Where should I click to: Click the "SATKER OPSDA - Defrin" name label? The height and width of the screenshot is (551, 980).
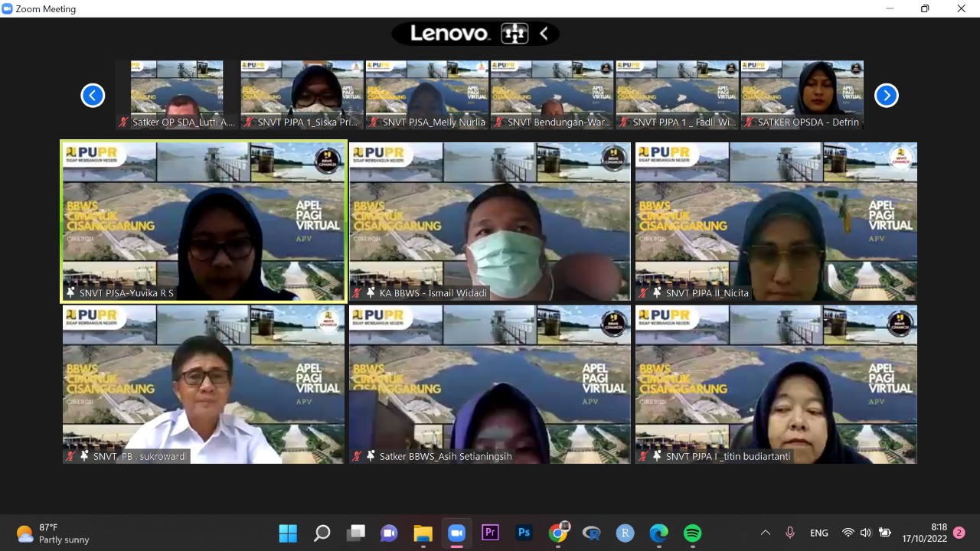click(x=808, y=122)
